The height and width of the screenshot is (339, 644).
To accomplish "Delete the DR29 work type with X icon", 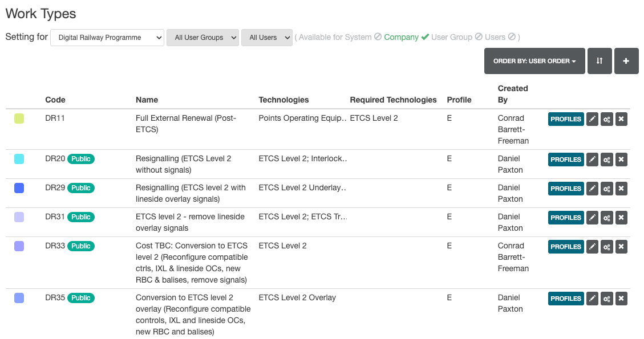I will coord(622,189).
